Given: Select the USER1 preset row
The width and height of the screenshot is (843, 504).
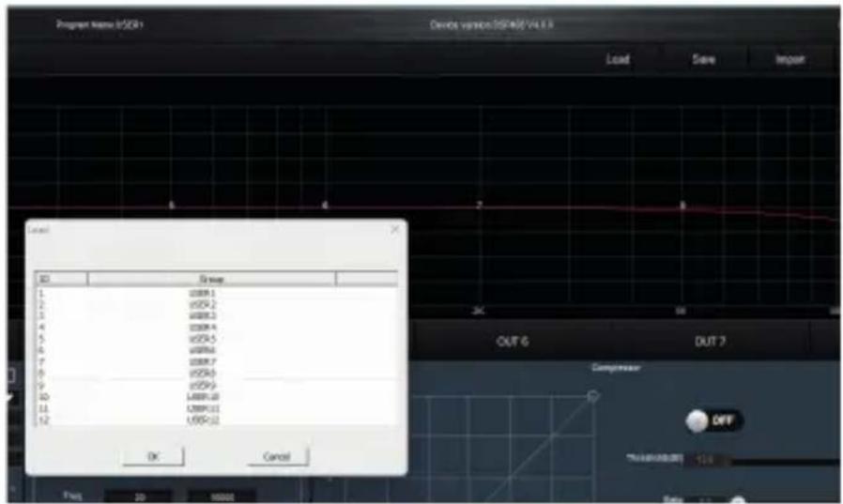Looking at the screenshot, I should point(217,294).
